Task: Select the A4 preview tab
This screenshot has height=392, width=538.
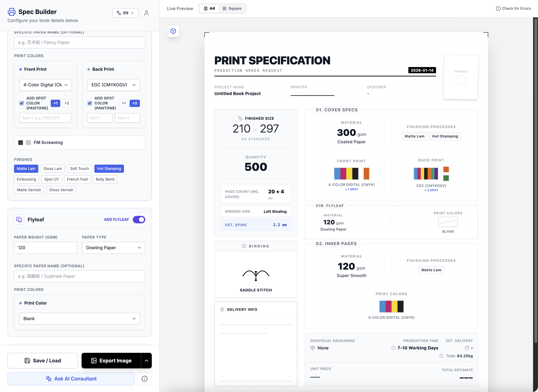Action: [209, 9]
